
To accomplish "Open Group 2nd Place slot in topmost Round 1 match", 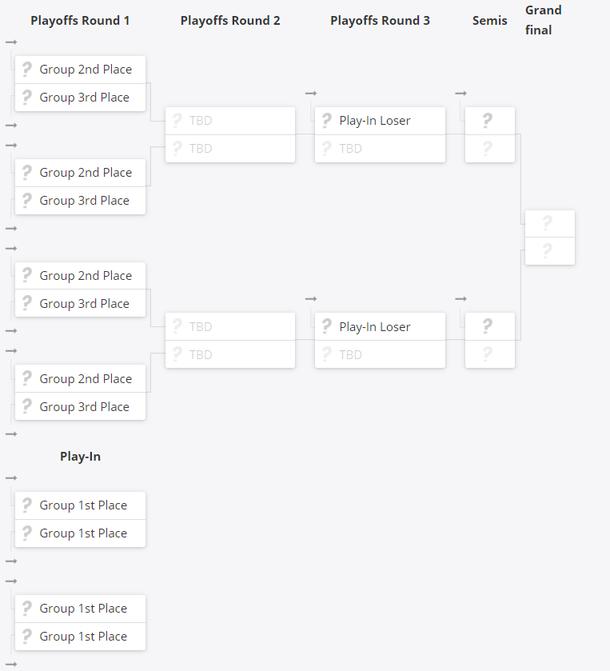I will pos(85,69).
